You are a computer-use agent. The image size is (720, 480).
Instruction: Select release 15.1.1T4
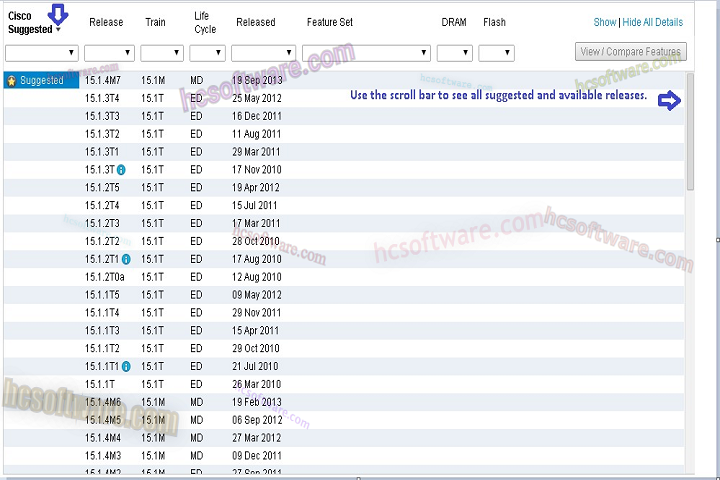pos(102,313)
